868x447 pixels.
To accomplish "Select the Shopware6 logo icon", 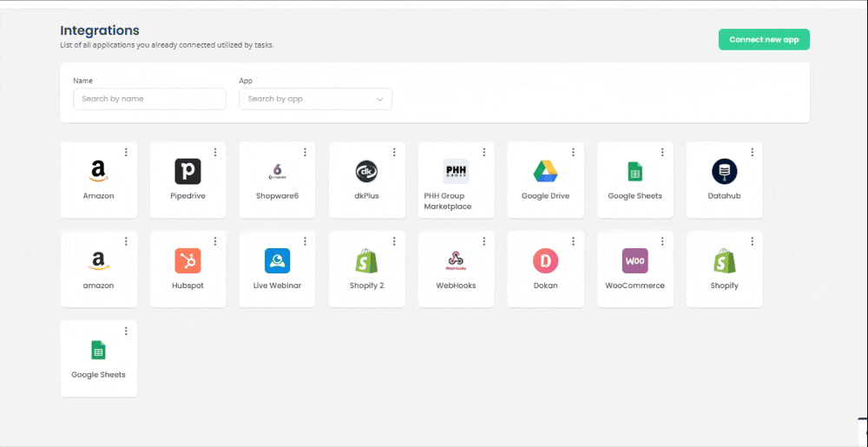I will pos(277,172).
